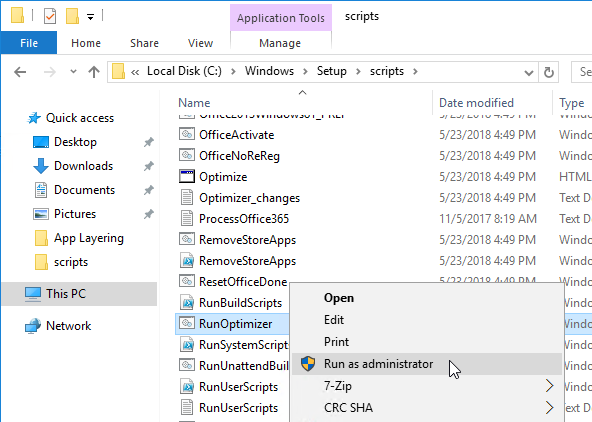The width and height of the screenshot is (592, 422).
Task: Select the Optimizer_changes text file icon
Action: pos(187,197)
